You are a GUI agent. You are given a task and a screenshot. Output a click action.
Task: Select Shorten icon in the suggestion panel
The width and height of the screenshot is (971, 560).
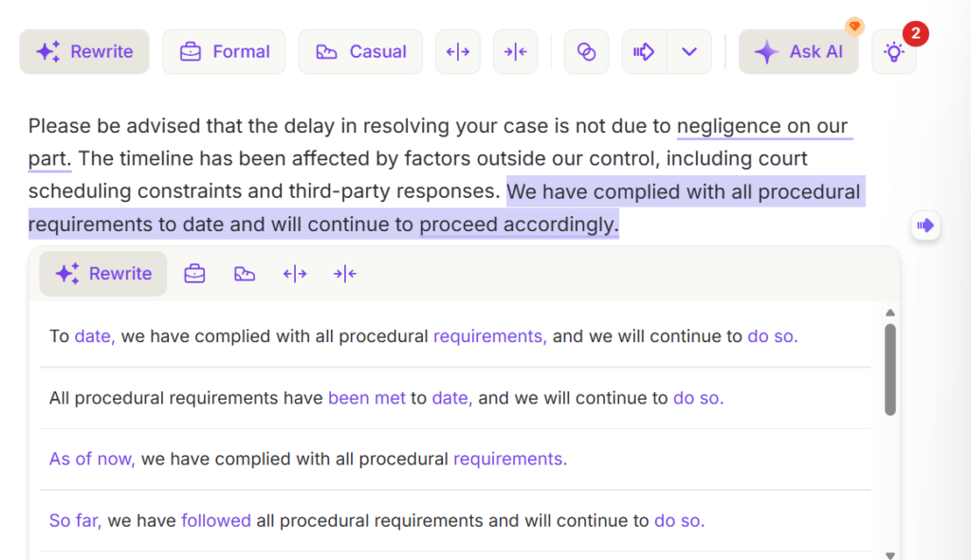coord(345,274)
